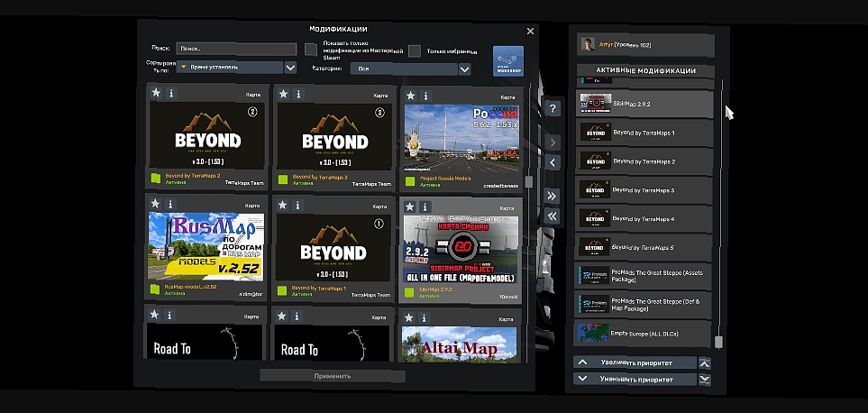Select Beyond by TerraMaps 2 in active list
Screen dimensions: 868x413
[x=644, y=161]
